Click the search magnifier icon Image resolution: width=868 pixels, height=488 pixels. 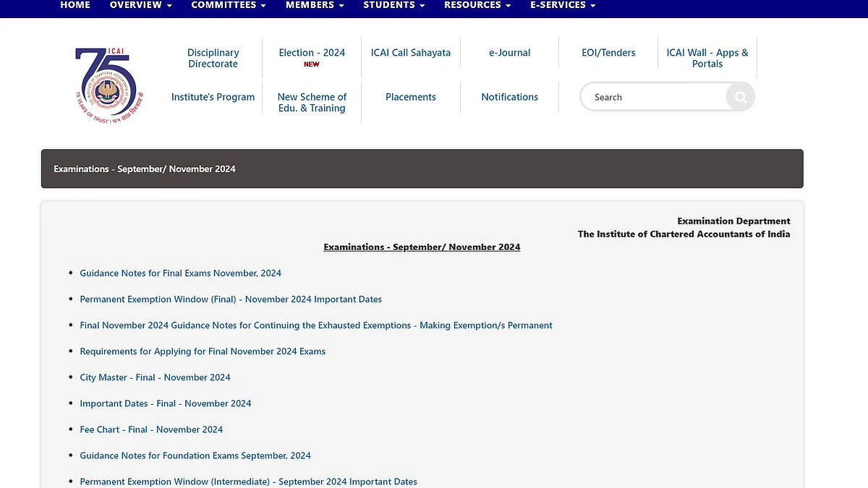(x=740, y=97)
